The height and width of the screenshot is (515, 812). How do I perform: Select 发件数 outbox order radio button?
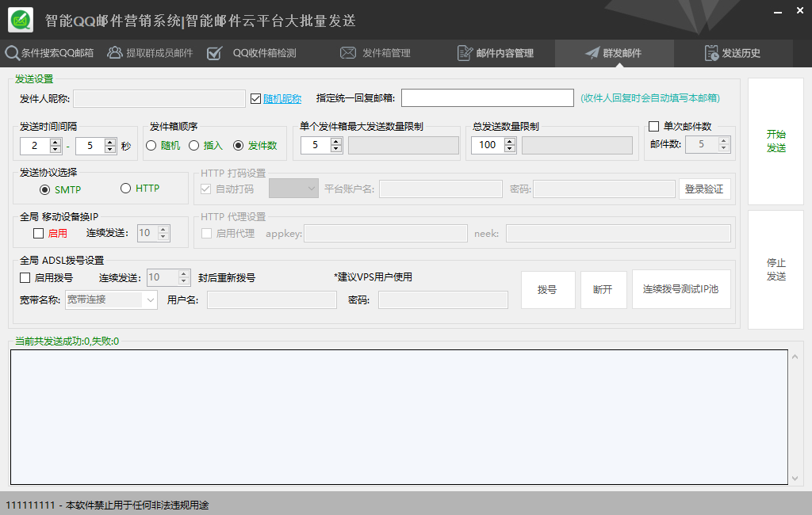tap(238, 146)
